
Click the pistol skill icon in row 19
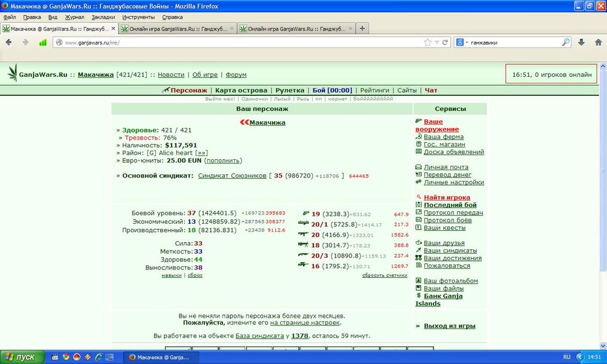(306, 213)
